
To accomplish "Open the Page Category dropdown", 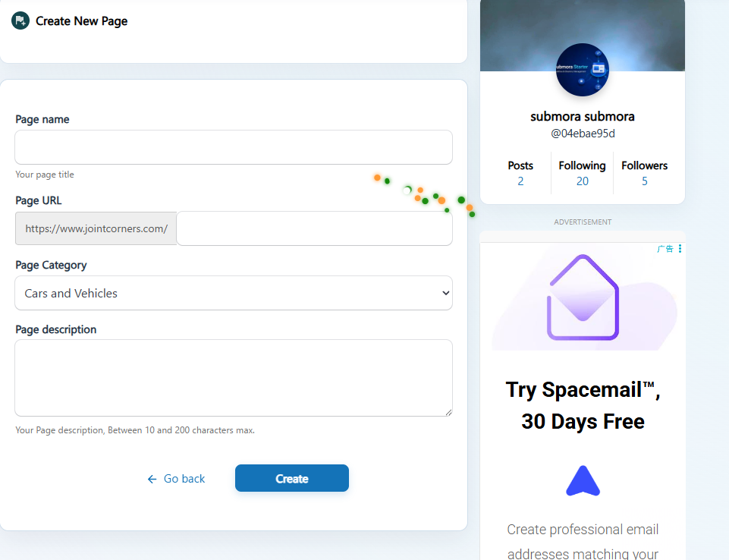I will click(x=234, y=293).
